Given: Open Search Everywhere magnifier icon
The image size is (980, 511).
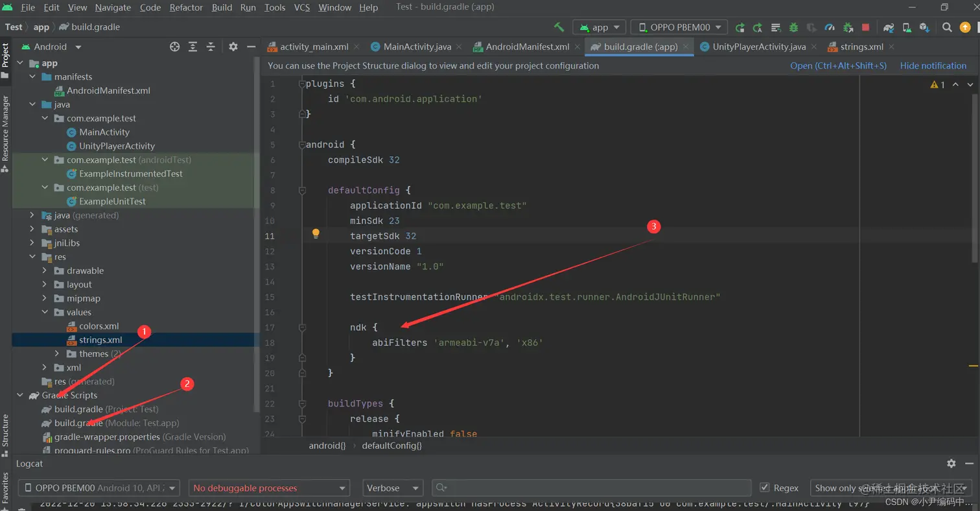Looking at the screenshot, I should pos(948,27).
